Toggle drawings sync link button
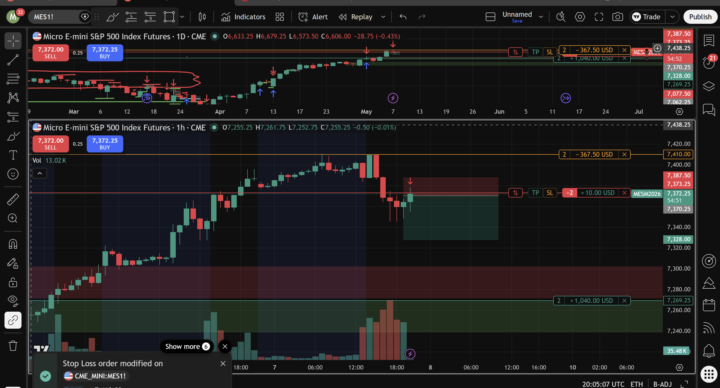 point(13,320)
